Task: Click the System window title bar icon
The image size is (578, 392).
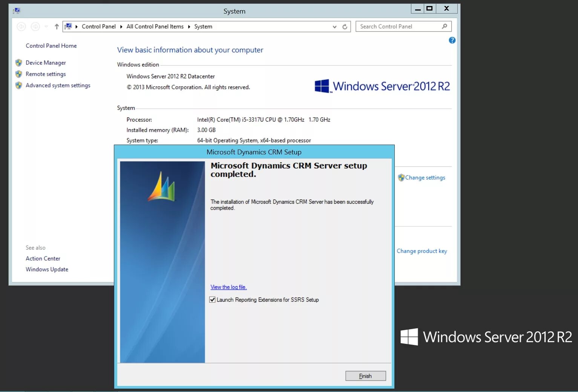Action: [x=17, y=11]
